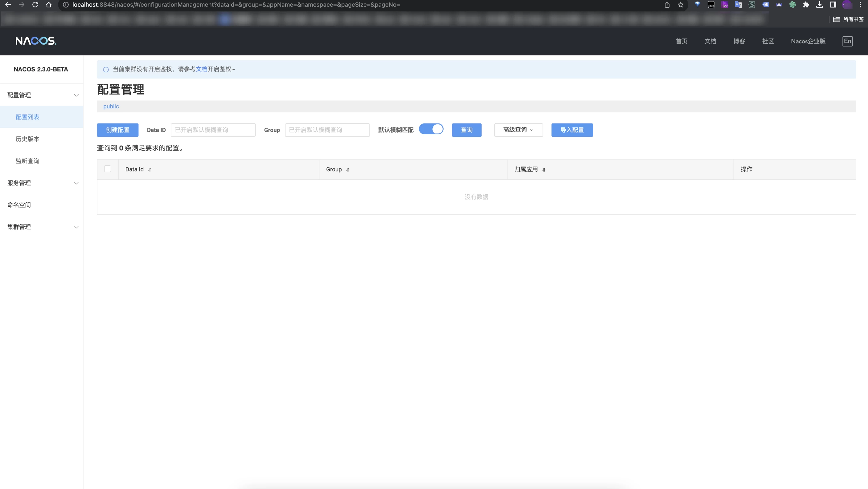Click the 没有数据 empty table text
The image size is (868, 489).
tap(477, 197)
